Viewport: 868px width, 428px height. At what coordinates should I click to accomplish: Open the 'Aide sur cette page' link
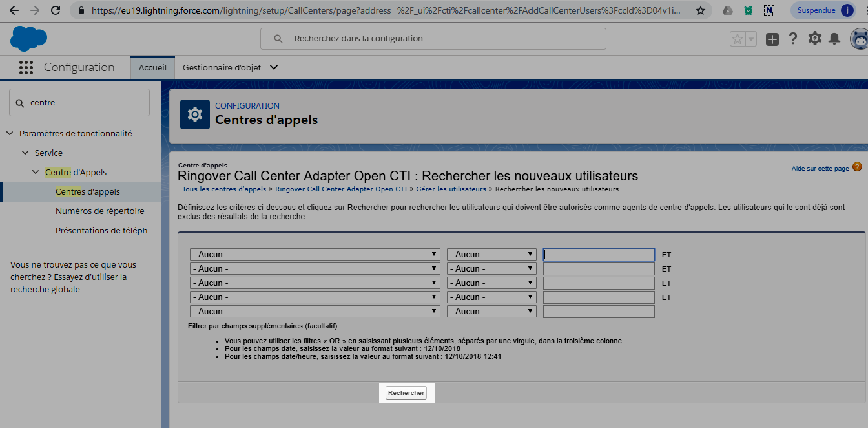820,168
